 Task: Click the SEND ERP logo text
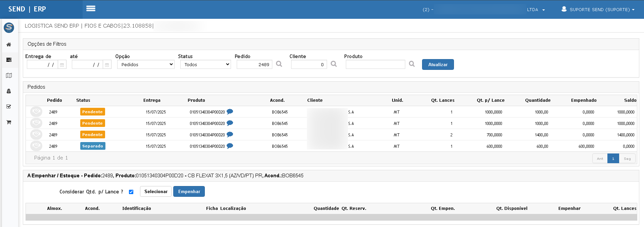click(x=27, y=9)
